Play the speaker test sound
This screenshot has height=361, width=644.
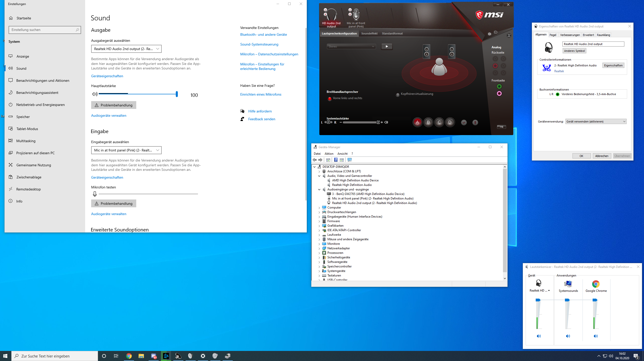pos(387,47)
